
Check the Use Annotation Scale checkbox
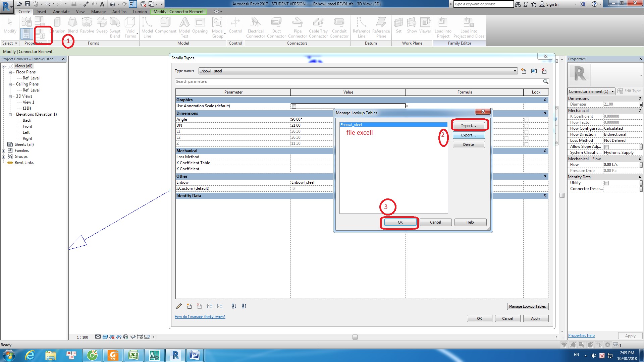pyautogui.click(x=293, y=106)
